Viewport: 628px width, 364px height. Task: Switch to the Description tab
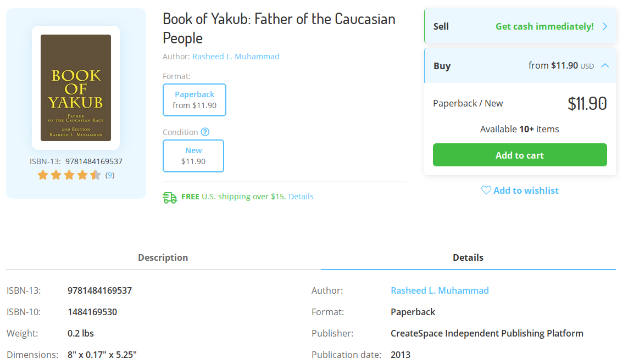point(163,257)
